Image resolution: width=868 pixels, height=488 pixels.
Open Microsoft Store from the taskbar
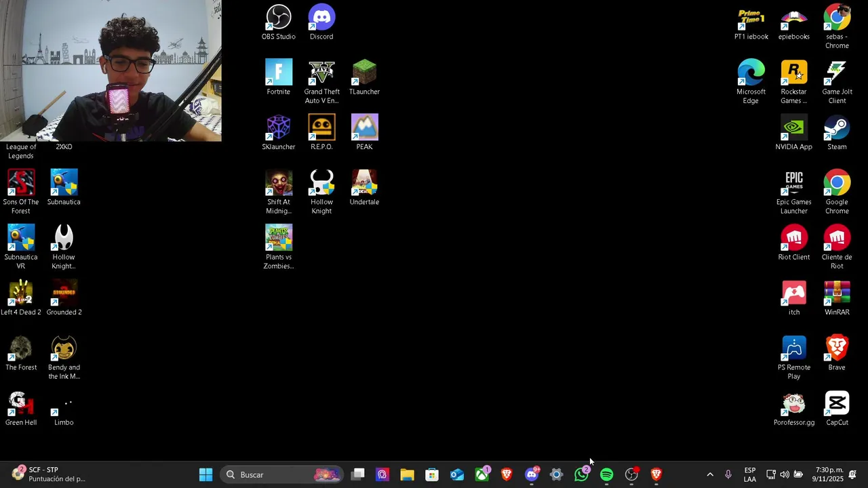[x=432, y=474]
